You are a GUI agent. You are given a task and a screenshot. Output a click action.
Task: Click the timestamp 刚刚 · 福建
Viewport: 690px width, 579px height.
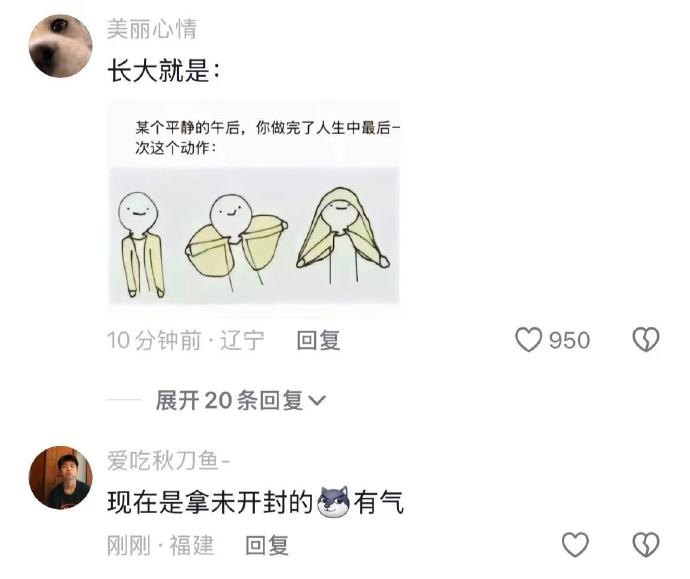tap(160, 545)
